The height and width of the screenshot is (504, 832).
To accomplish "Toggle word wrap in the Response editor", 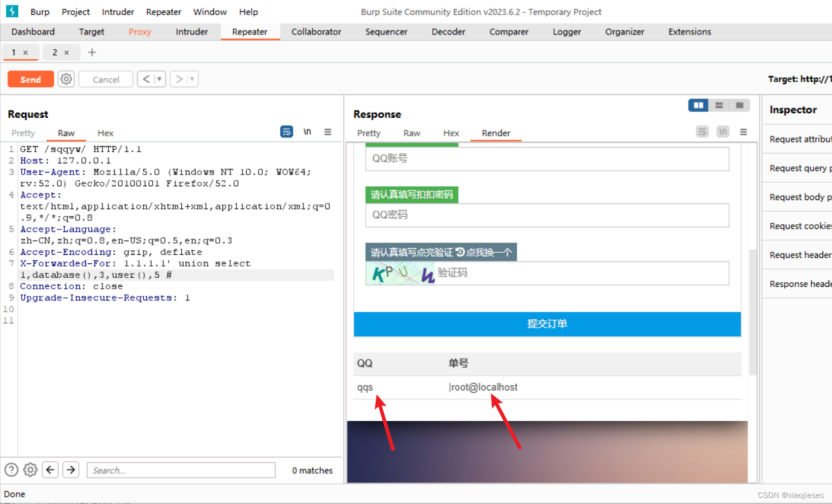I will tap(702, 131).
